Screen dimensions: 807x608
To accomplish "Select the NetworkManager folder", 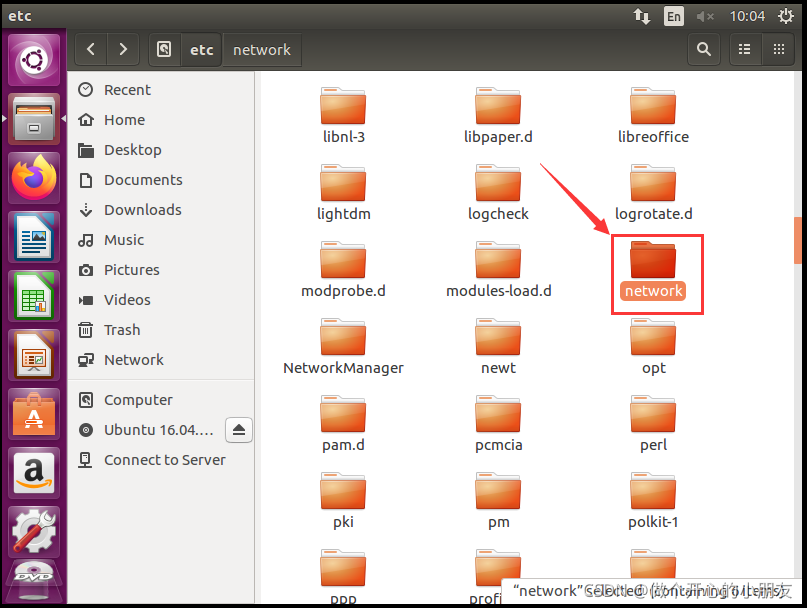I will coord(343,346).
